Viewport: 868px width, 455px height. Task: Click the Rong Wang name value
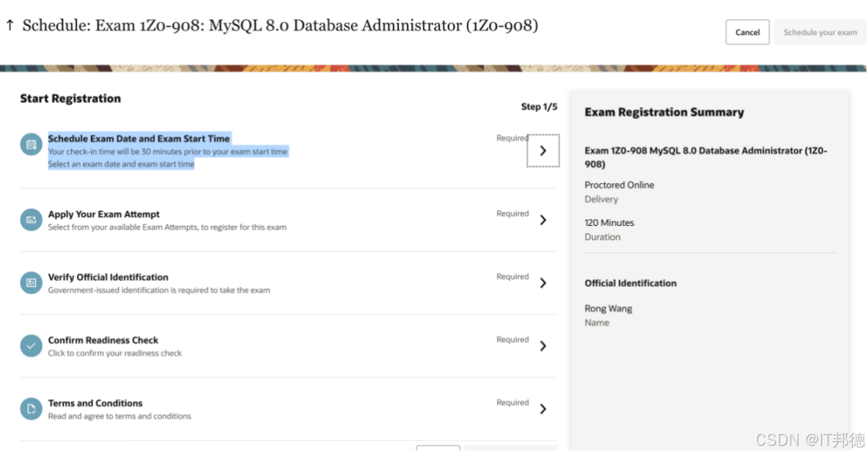click(608, 308)
